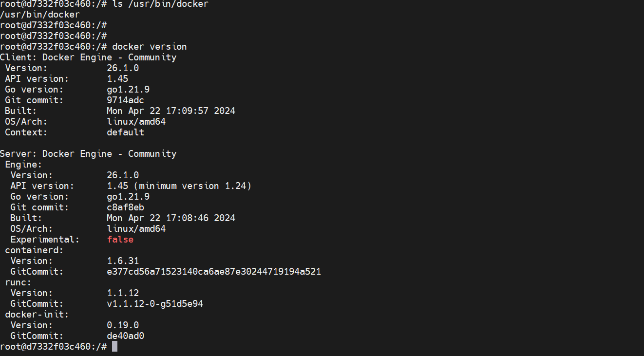Viewport: 644px width, 356px height.
Task: Click the red 'false' Experimental value
Action: coord(120,240)
